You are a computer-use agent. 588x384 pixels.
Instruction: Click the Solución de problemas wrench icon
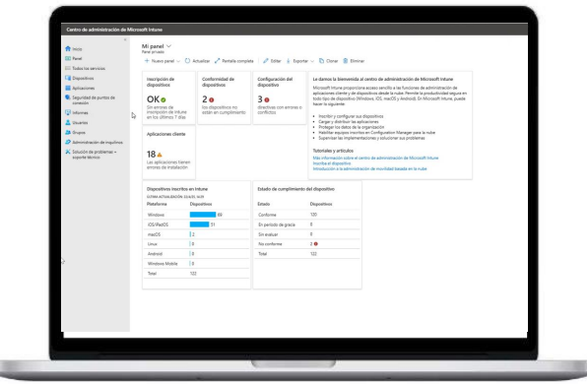68,152
